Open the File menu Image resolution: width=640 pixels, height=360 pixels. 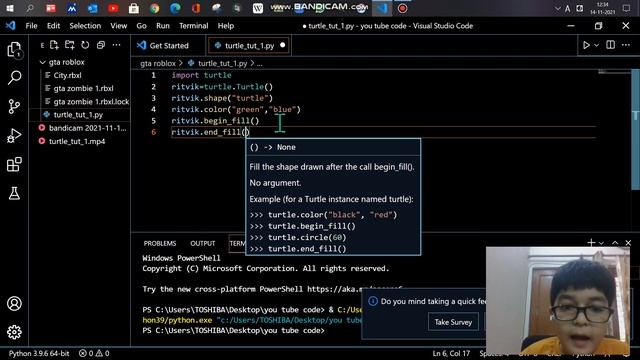[x=31, y=26]
